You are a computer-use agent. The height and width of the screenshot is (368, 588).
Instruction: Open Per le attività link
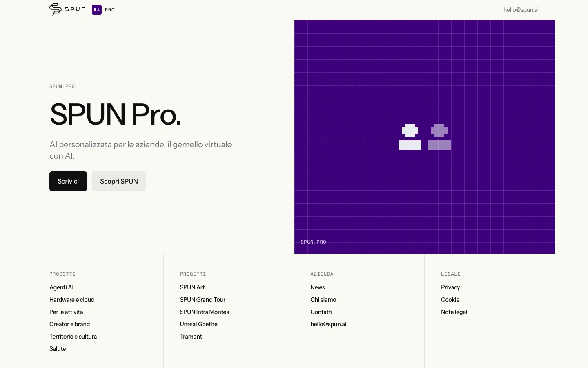66,312
